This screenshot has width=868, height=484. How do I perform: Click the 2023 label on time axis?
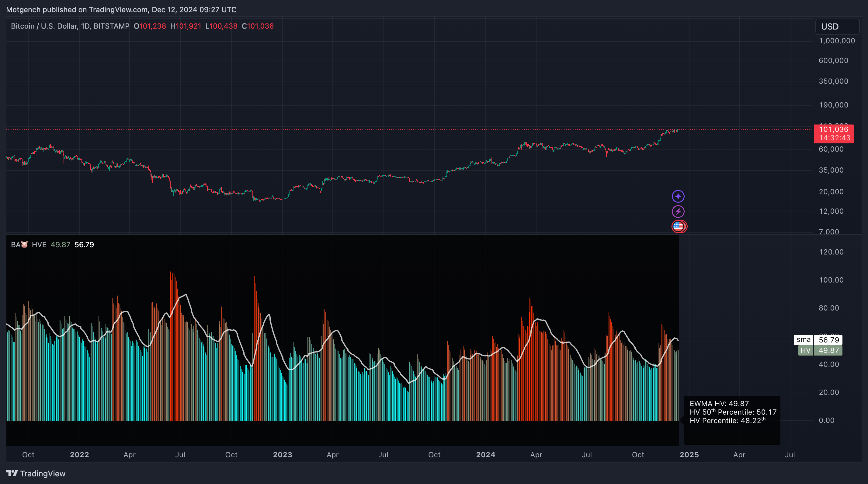click(282, 455)
